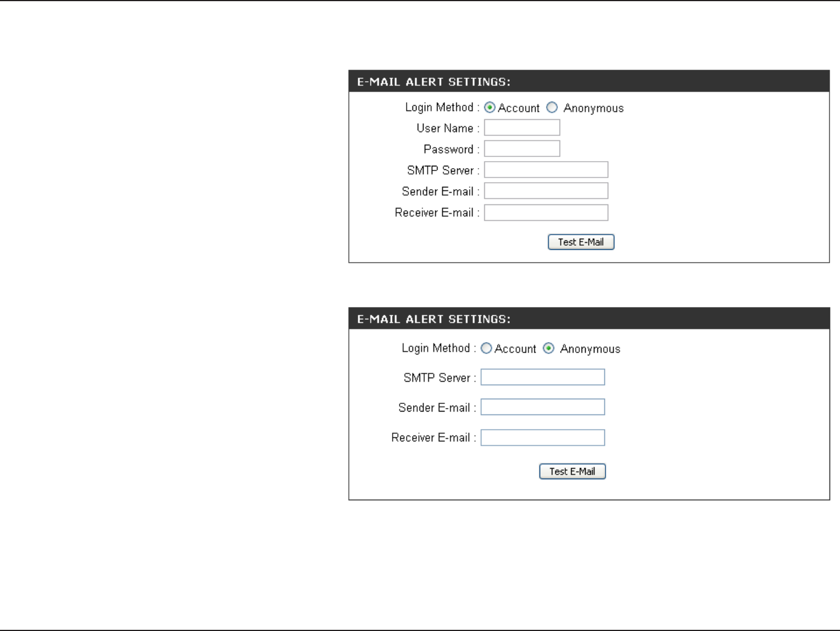Focus Sender E-mail field in upper panel
This screenshot has height=631, width=840.
[546, 191]
